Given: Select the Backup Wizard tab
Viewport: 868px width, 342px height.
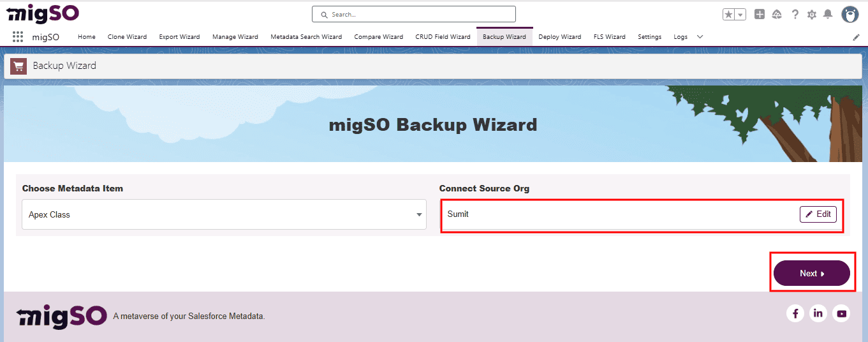Looking at the screenshot, I should tap(504, 37).
